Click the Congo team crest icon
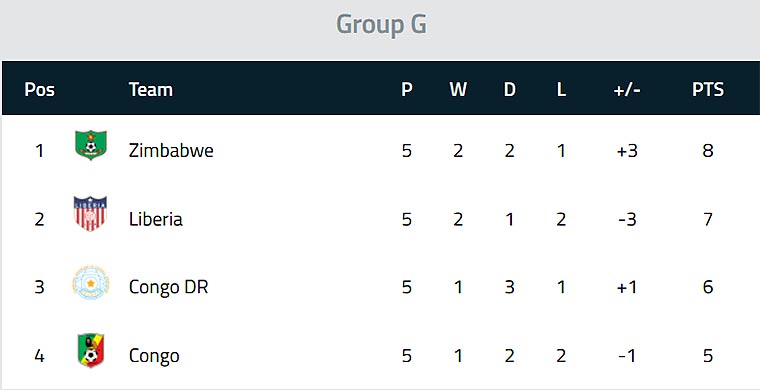Viewport: 760px width, 390px height. pos(91,350)
